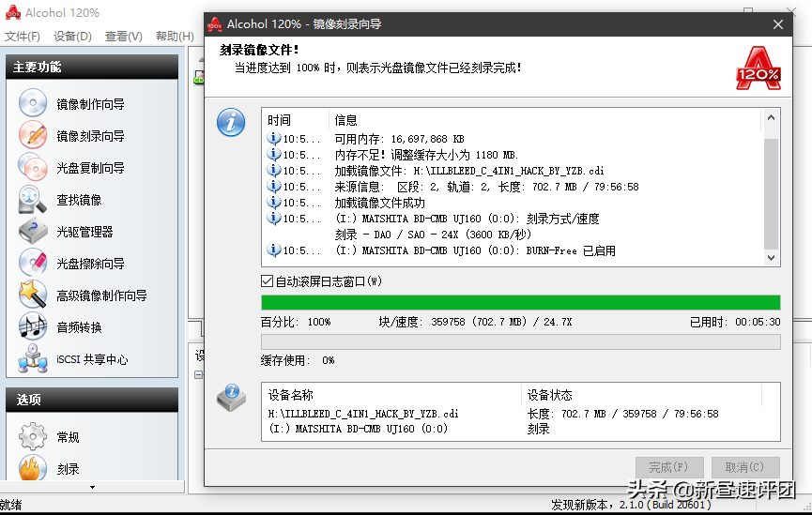Image resolution: width=812 pixels, height=515 pixels.
Task: Collapse the 选项 section header
Action: (91, 400)
